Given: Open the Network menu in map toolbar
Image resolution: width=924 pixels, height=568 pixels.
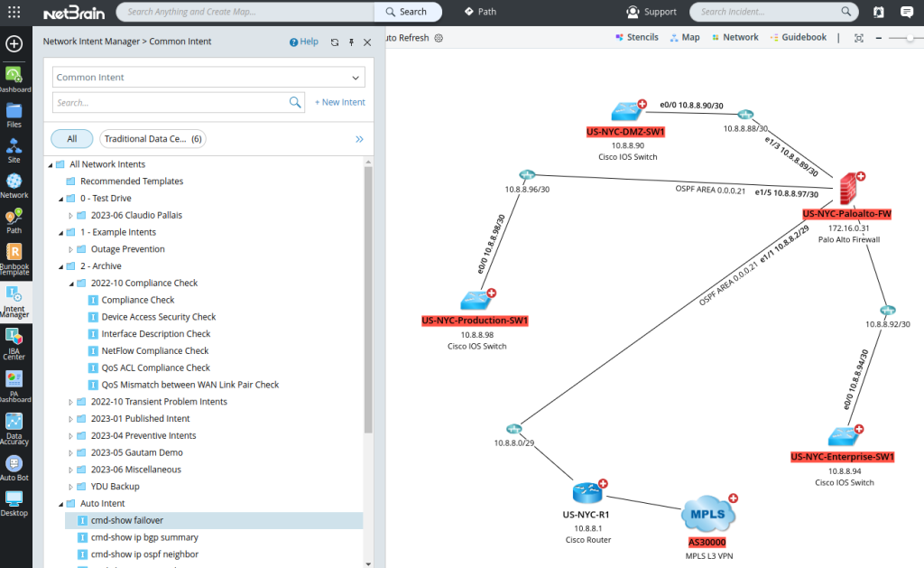Looking at the screenshot, I should [735, 37].
